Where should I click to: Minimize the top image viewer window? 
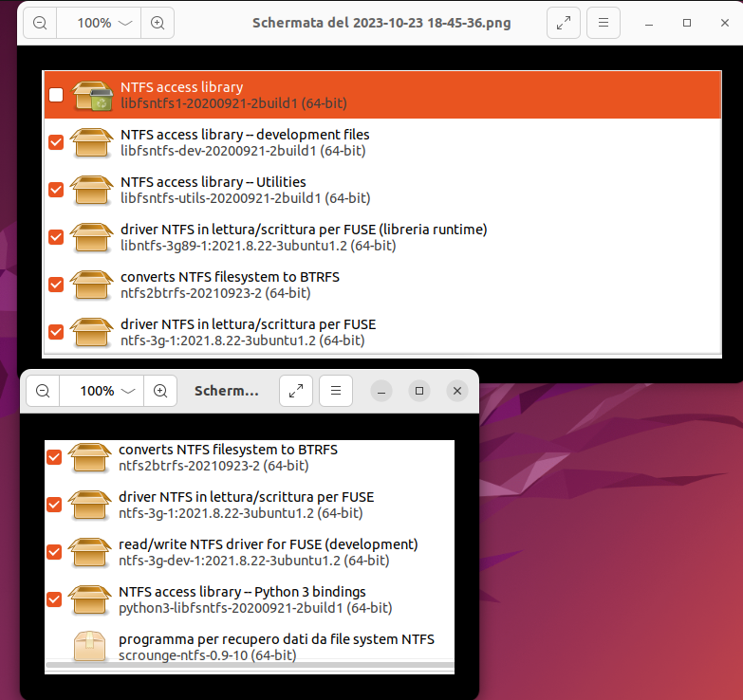[649, 23]
